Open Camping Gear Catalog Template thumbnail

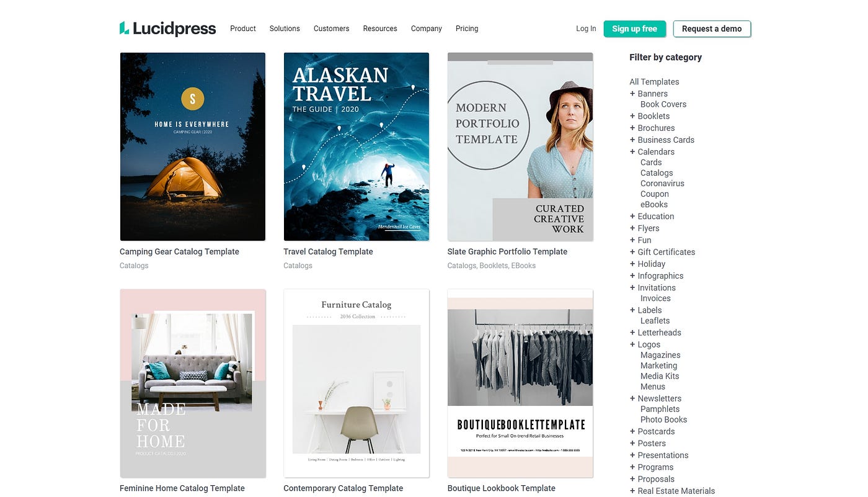click(x=193, y=146)
